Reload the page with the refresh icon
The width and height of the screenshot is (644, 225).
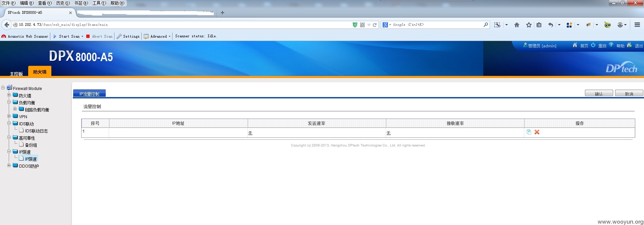(375, 25)
